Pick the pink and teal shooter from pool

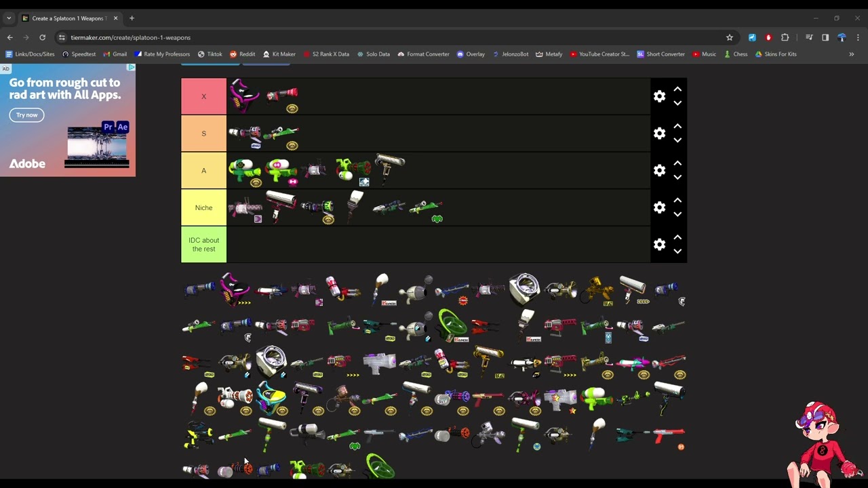point(633,362)
